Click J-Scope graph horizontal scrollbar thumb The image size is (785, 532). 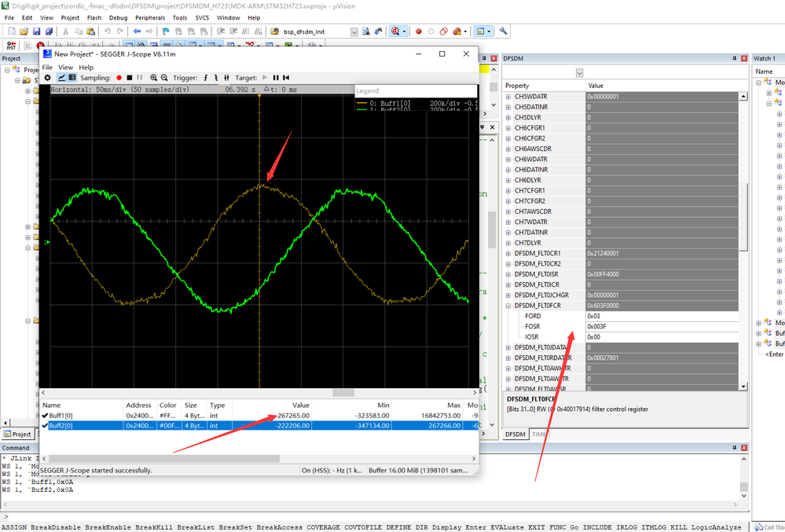(x=343, y=393)
